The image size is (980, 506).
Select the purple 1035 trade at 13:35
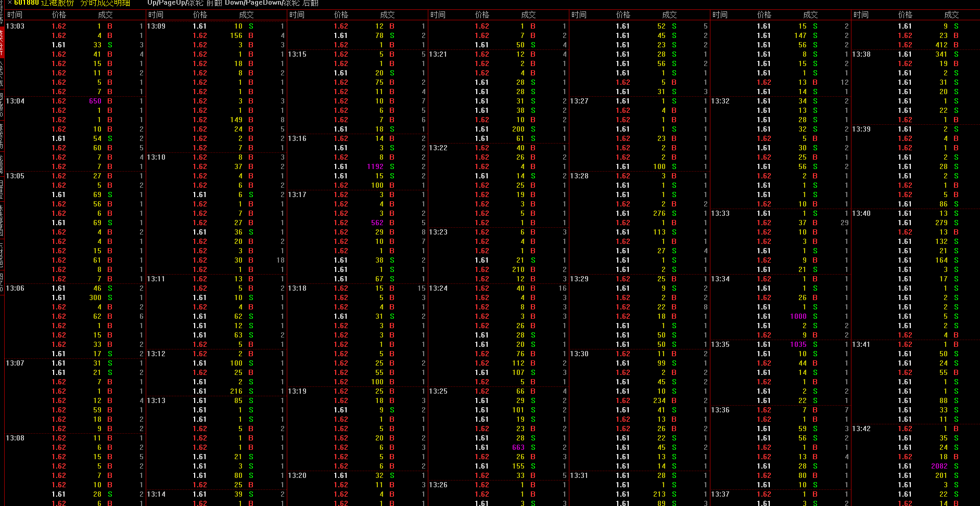(798, 345)
